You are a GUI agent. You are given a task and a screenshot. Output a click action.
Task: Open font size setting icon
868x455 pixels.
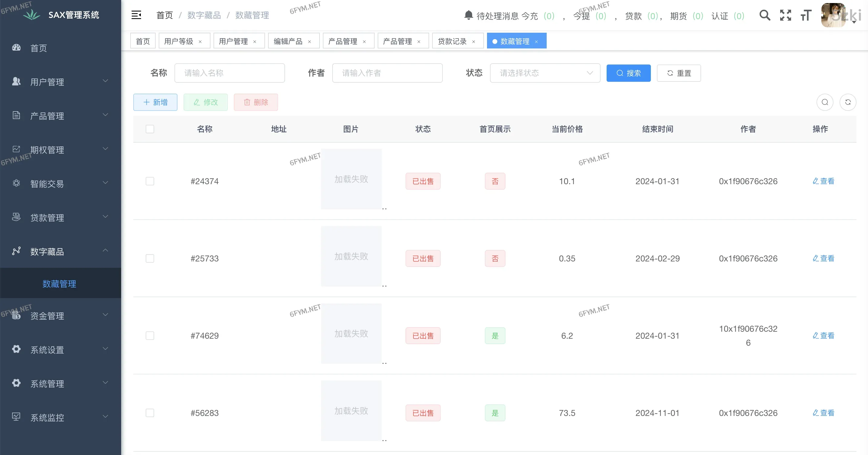coord(806,15)
